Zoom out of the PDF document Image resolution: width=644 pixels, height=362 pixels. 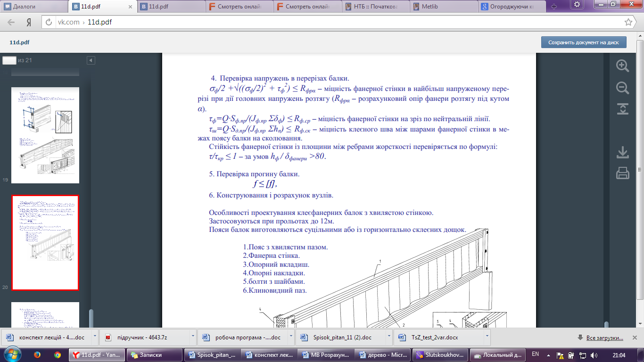623,88
